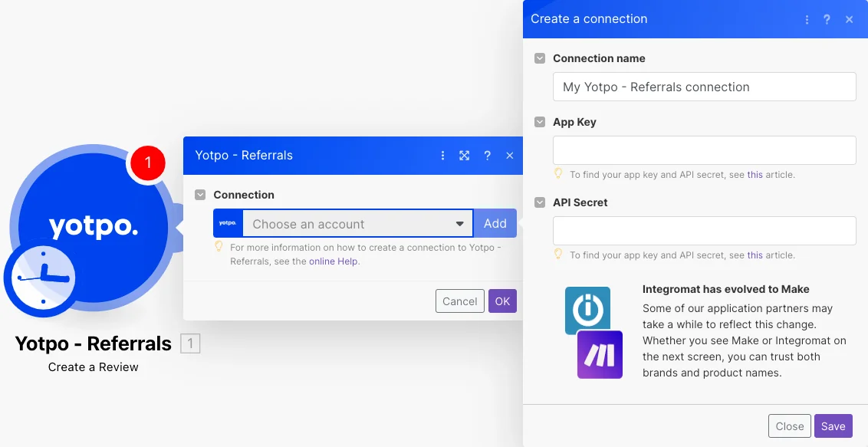The image size is (868, 447).
Task: Click the App Key input field
Action: (704, 150)
